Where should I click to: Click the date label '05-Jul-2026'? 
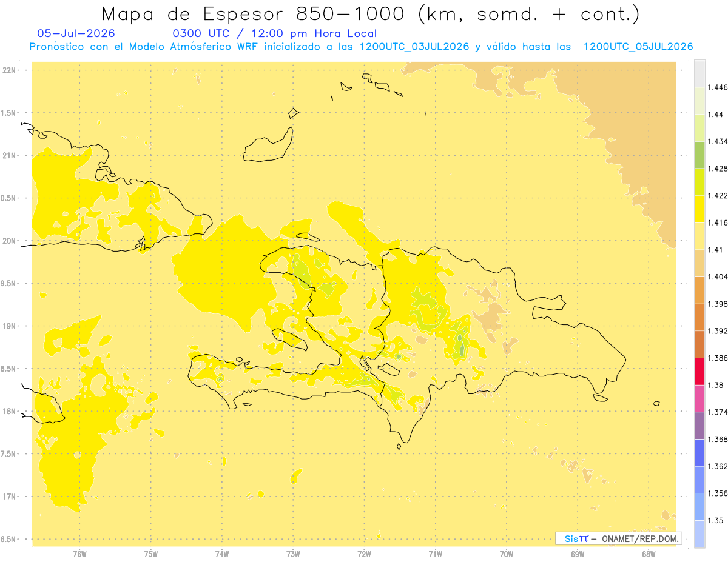click(76, 33)
